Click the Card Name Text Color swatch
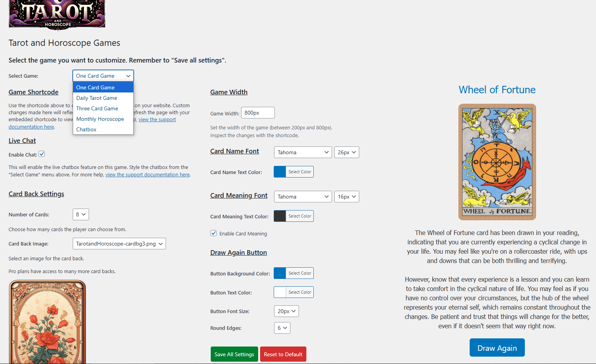 (280, 172)
